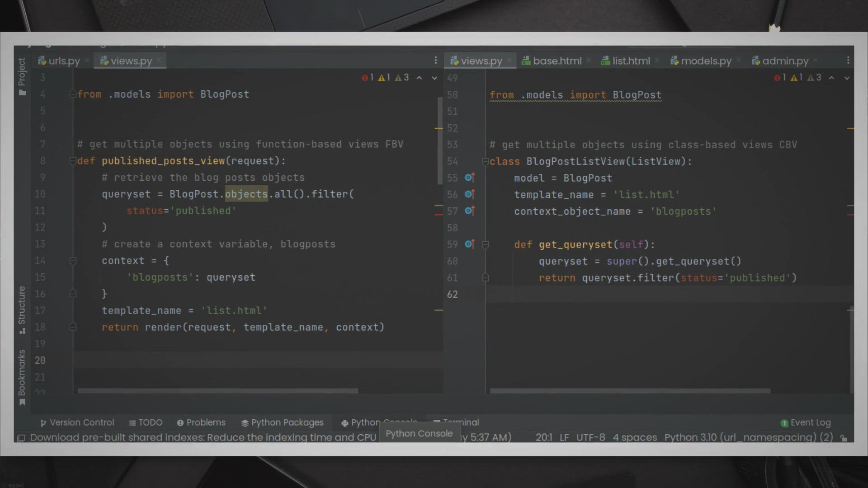Viewport: 868px width, 488px height.
Task: Open the Terminal tool window
Action: [461, 422]
